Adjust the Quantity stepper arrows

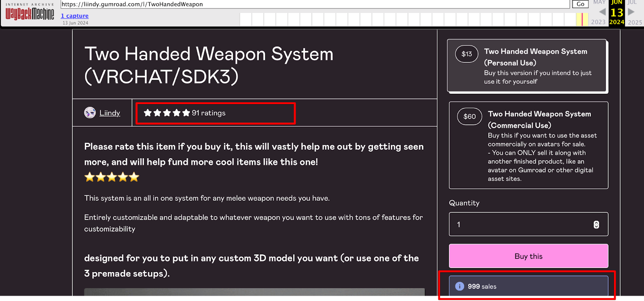pyautogui.click(x=596, y=225)
